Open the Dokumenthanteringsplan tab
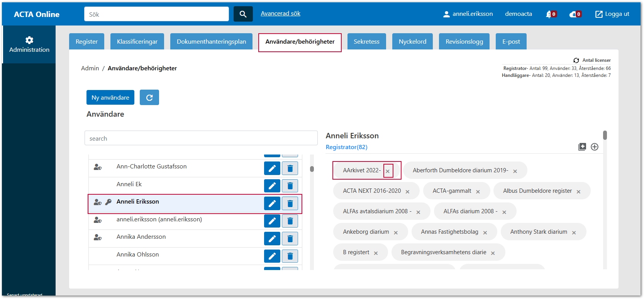The width and height of the screenshot is (644, 299). pyautogui.click(x=211, y=42)
